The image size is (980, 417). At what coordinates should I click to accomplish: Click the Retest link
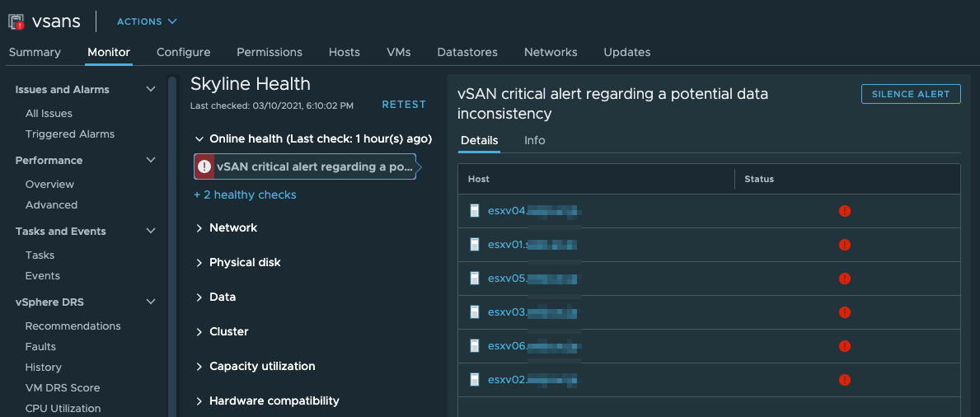404,105
